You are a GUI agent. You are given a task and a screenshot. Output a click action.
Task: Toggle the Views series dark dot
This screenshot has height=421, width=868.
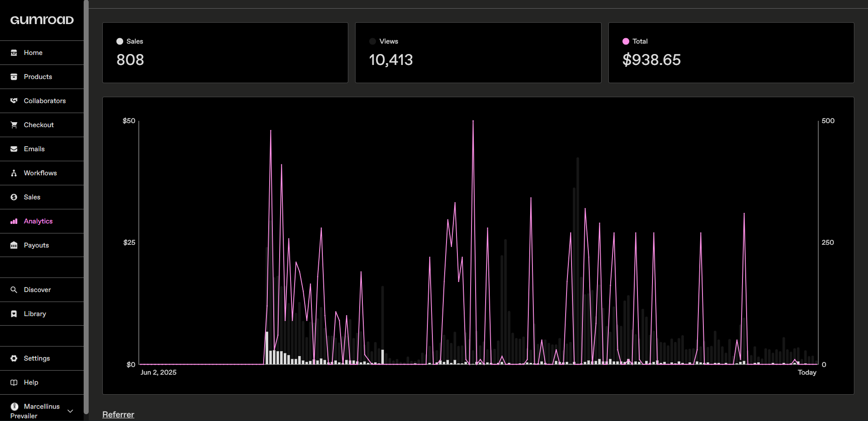373,41
